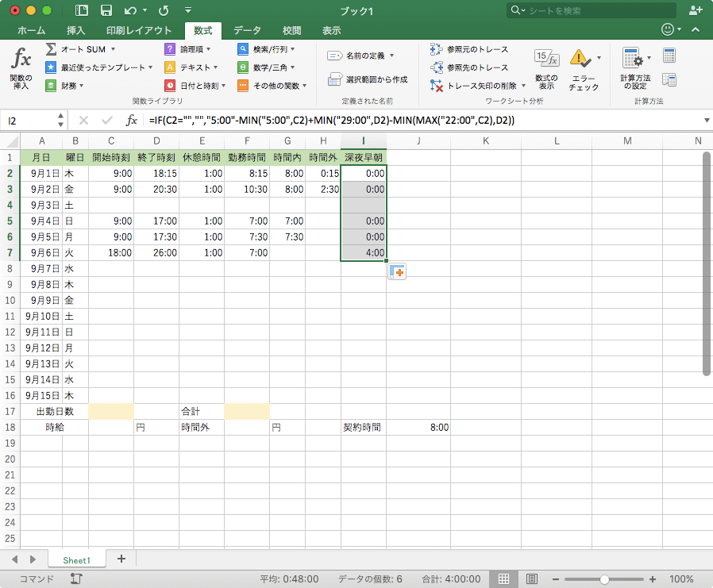Image resolution: width=713 pixels, height=588 pixels.
Task: Click the Trace Dependents icon
Action: click(x=436, y=67)
